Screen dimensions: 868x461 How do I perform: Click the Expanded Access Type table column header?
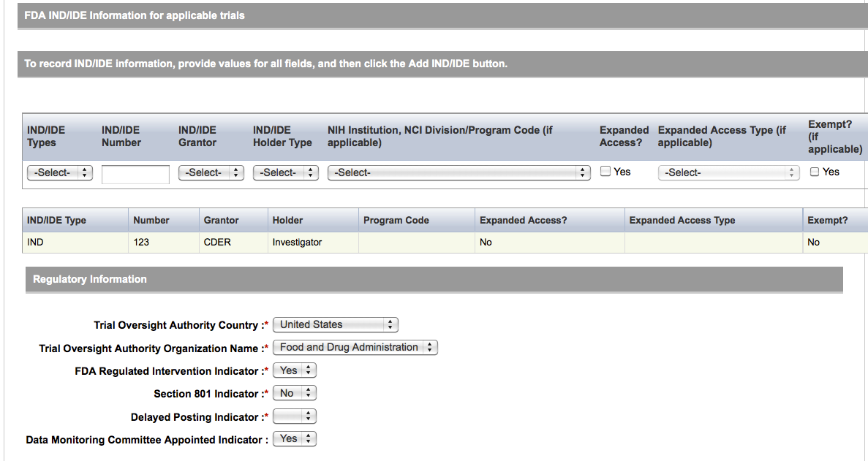(714, 220)
